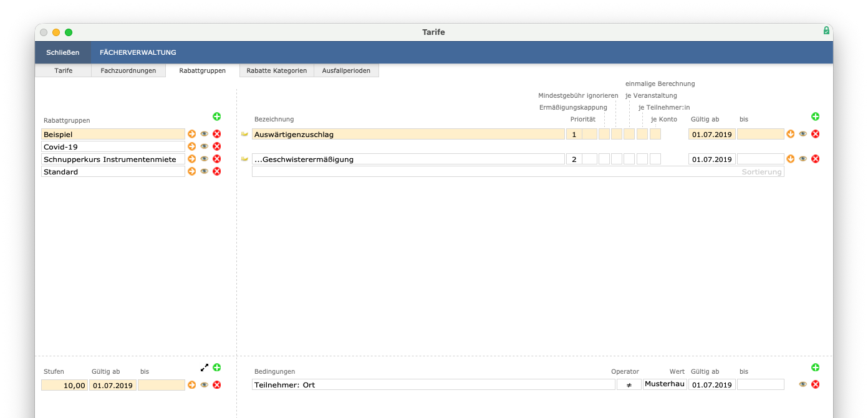Add a new Rabattgruppe with the green plus

coord(217,116)
